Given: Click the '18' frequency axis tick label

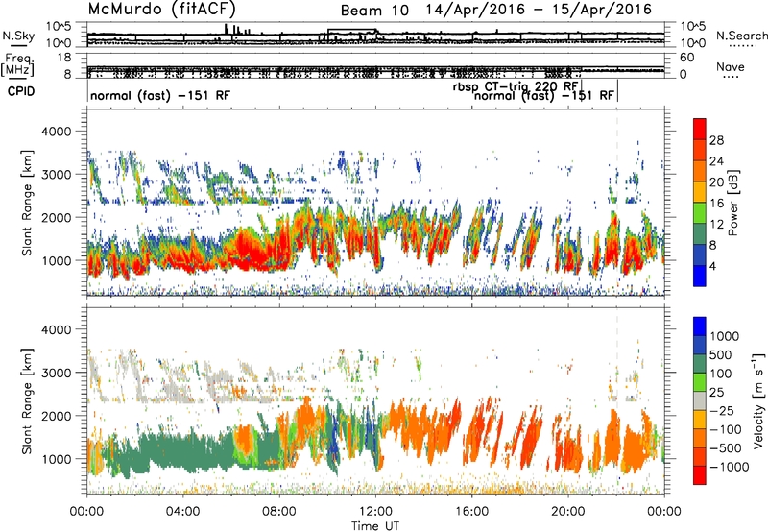Looking at the screenshot, I should [64, 58].
